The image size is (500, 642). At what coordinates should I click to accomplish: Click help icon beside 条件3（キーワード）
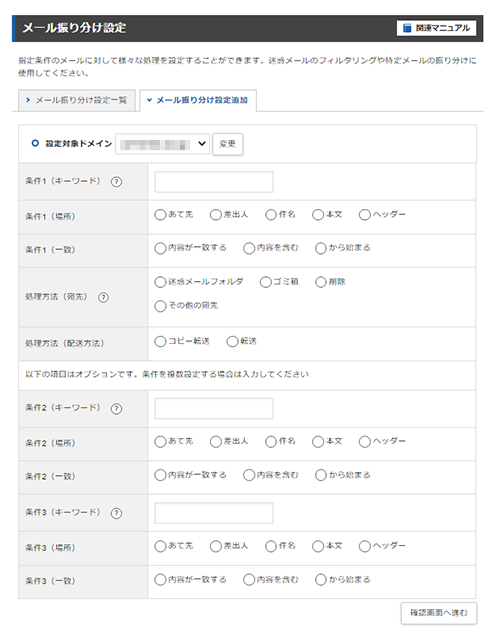click(116, 513)
